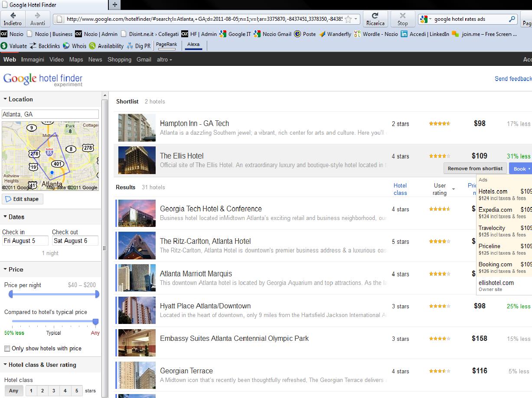The height and width of the screenshot is (398, 532).
Task: Select Any hotel class
Action: click(x=14, y=391)
